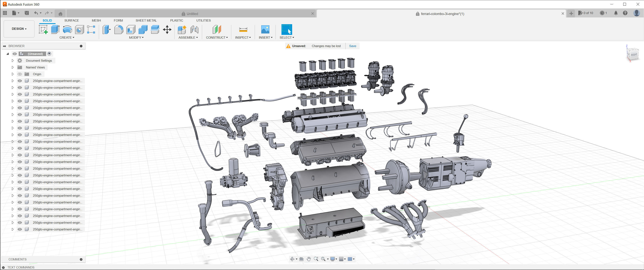This screenshot has width=644, height=270.
Task: Click the Extrude tool icon
Action: [x=55, y=30]
